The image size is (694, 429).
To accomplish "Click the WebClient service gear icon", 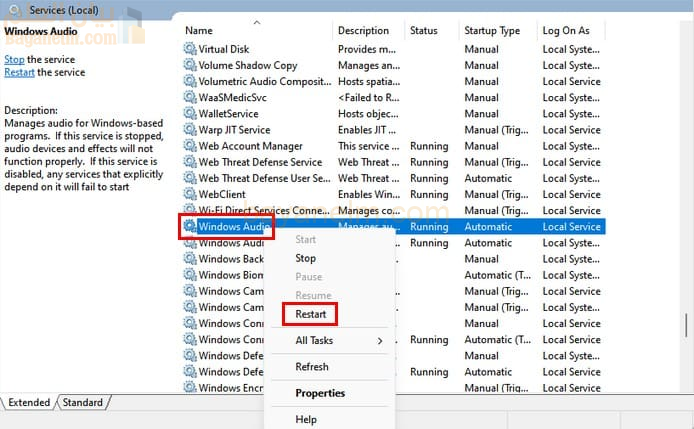I will (x=190, y=194).
